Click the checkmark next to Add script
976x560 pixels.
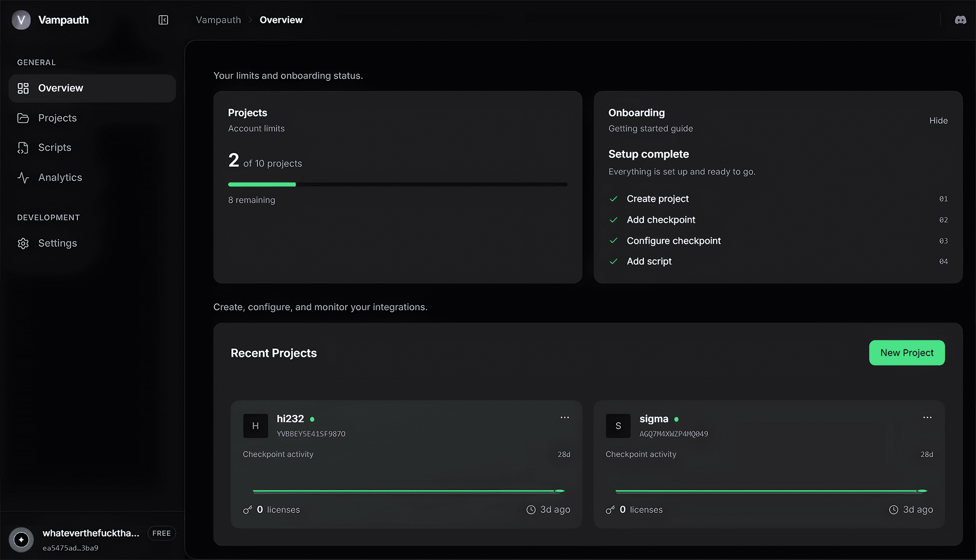[x=614, y=261]
